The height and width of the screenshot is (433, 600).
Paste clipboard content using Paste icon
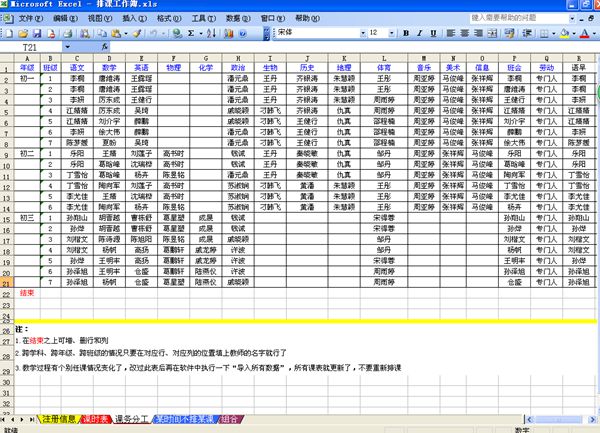(116, 34)
